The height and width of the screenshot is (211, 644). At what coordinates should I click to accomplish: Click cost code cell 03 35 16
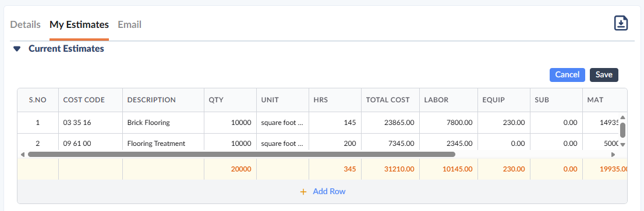(91, 123)
